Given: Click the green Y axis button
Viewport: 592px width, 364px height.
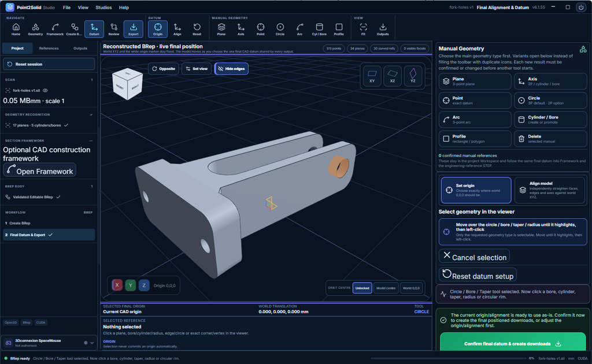Looking at the screenshot, I should pos(131,285).
